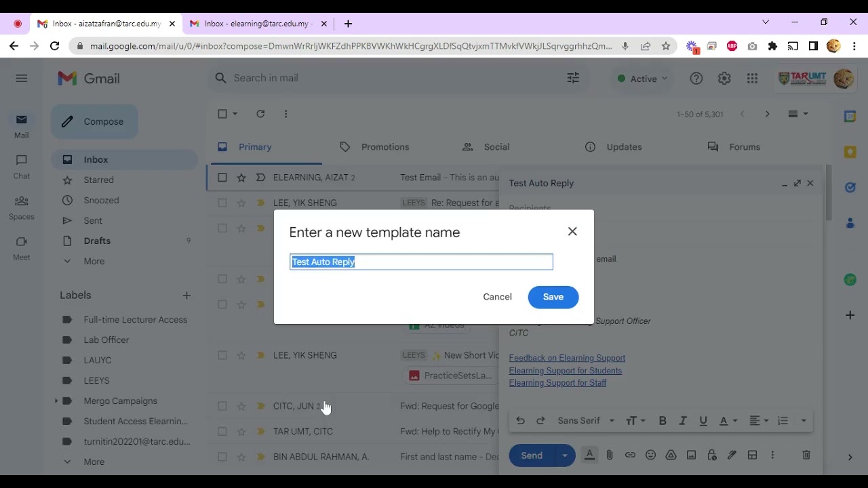This screenshot has height=488, width=868.
Task: Open the Sent folder
Action: [x=93, y=220]
